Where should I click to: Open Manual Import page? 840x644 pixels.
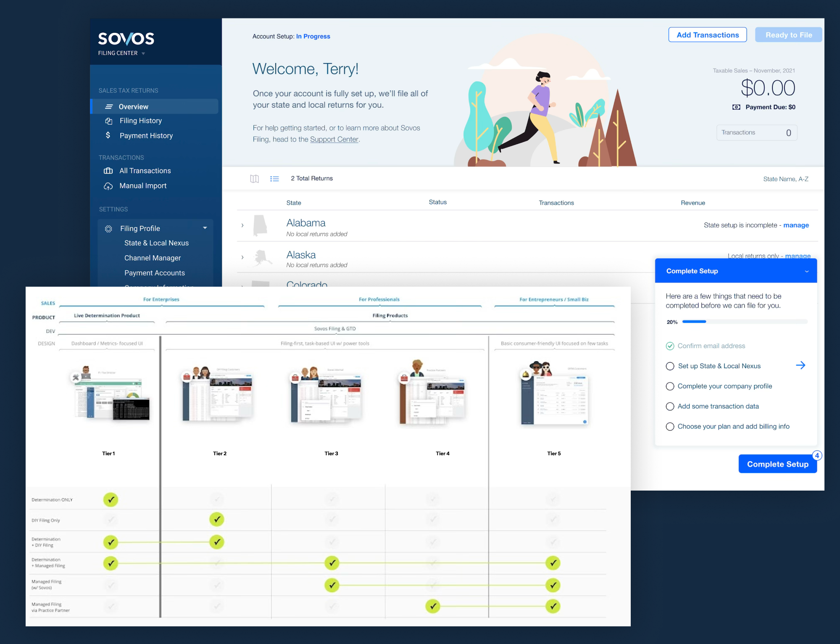click(x=143, y=186)
